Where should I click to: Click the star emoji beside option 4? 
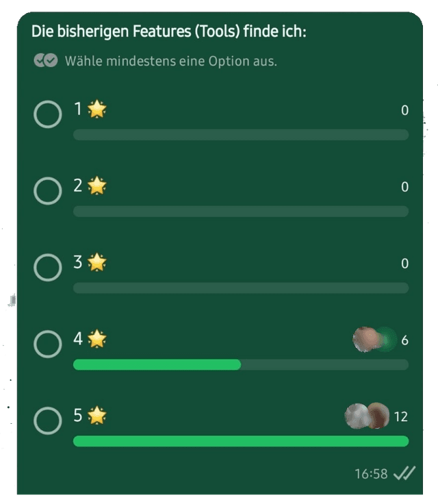tap(97, 339)
